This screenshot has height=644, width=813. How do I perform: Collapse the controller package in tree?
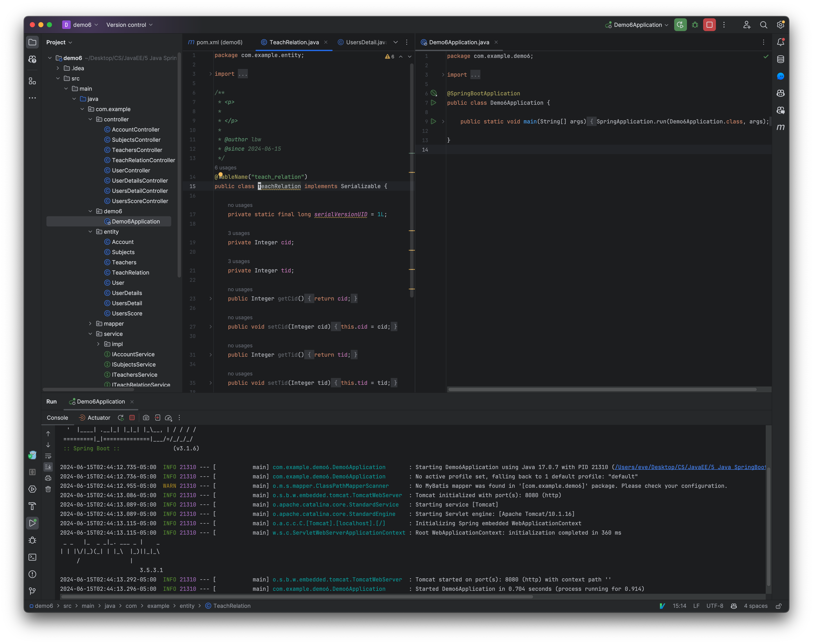(90, 119)
